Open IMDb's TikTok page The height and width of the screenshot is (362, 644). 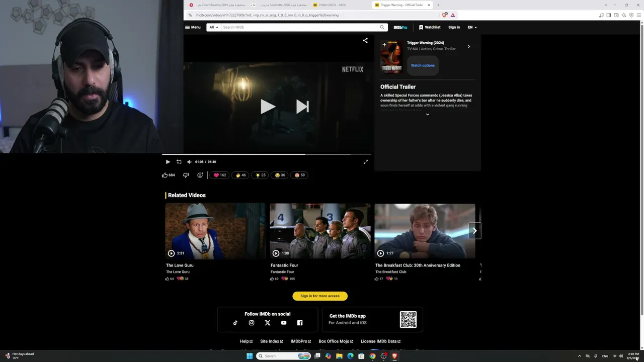pos(235,323)
